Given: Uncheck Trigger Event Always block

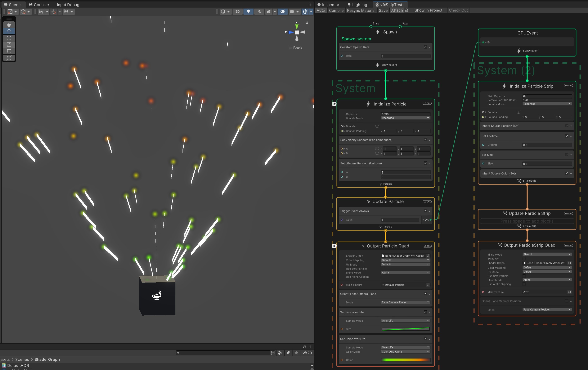Looking at the screenshot, I should tap(425, 211).
